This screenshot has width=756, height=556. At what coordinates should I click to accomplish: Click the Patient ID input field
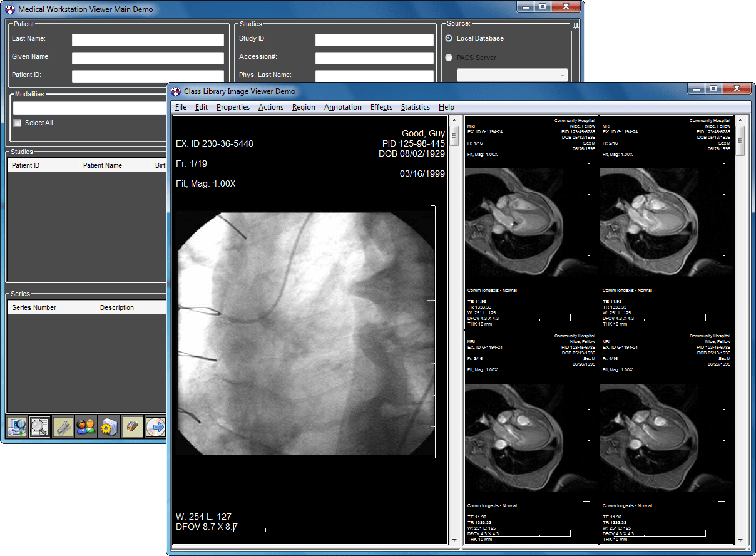(x=148, y=76)
